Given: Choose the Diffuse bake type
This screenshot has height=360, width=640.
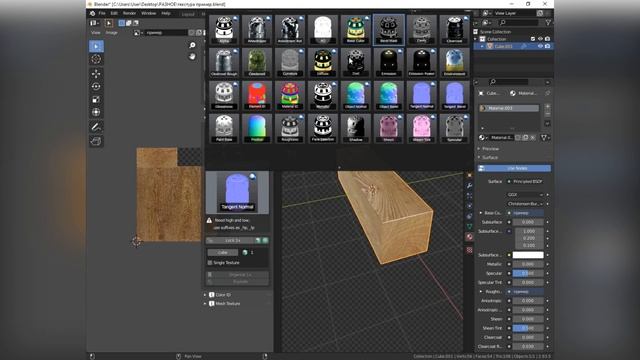Looking at the screenshot, I should 323,62.
